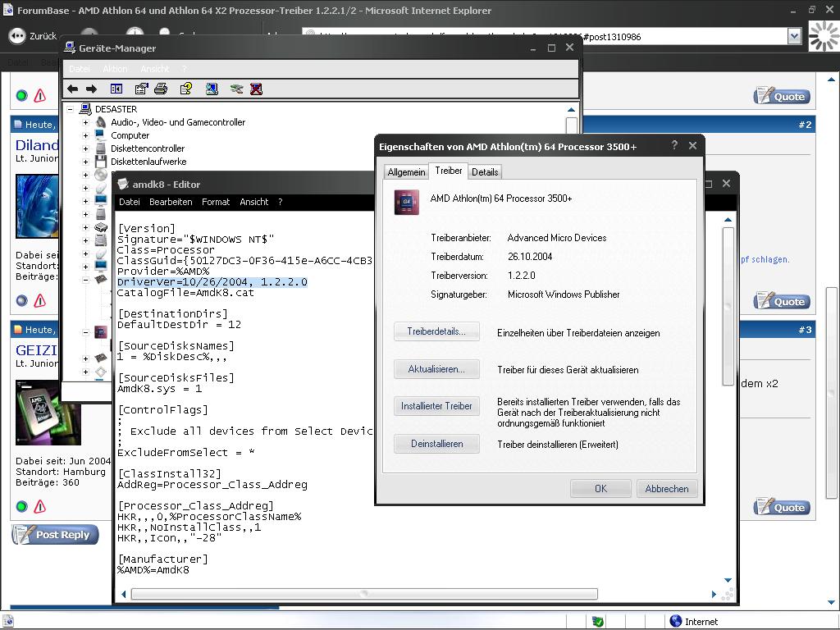Click the editor's vertical scroll down arrow
This screenshot has height=630, width=840.
(728, 580)
